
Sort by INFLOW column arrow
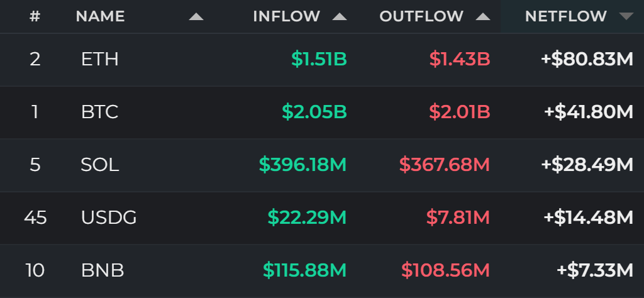click(x=339, y=17)
